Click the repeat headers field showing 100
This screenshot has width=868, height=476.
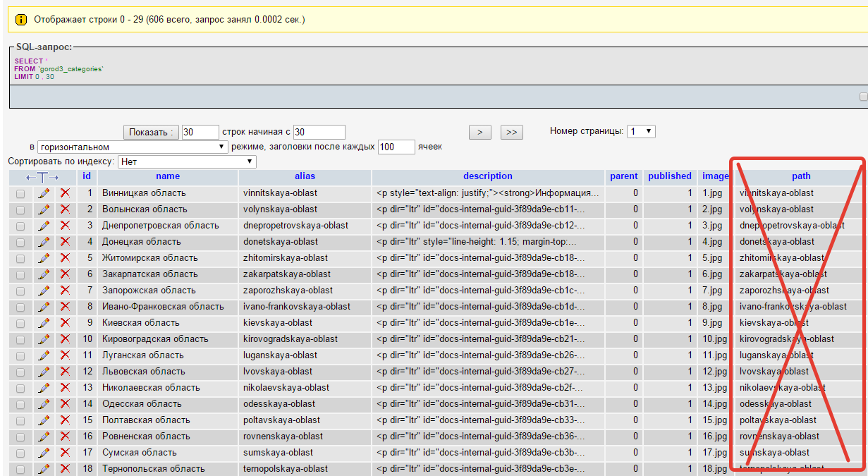click(396, 147)
